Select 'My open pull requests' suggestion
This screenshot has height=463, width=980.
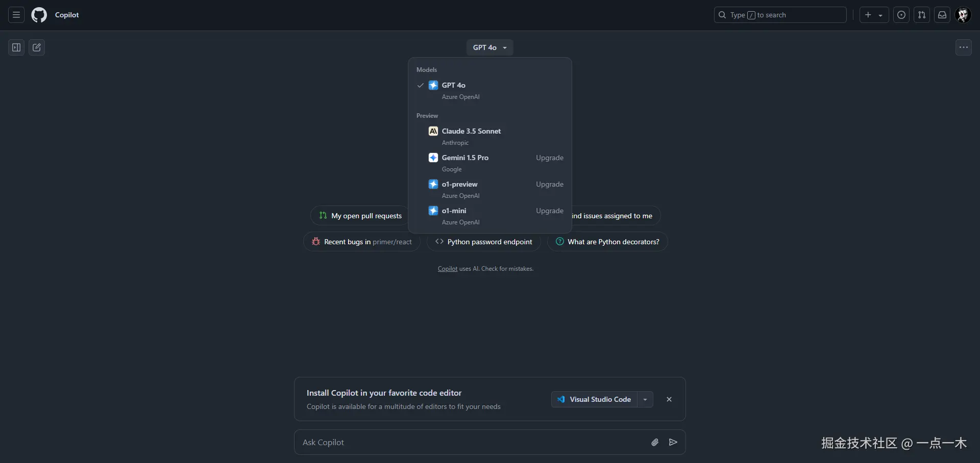click(x=360, y=216)
